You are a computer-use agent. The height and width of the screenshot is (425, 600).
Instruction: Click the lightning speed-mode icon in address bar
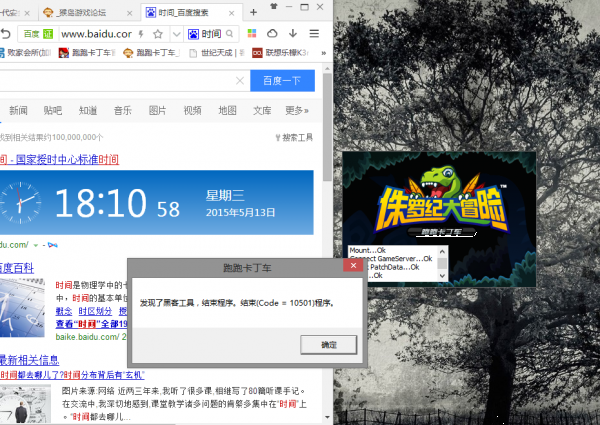point(141,34)
